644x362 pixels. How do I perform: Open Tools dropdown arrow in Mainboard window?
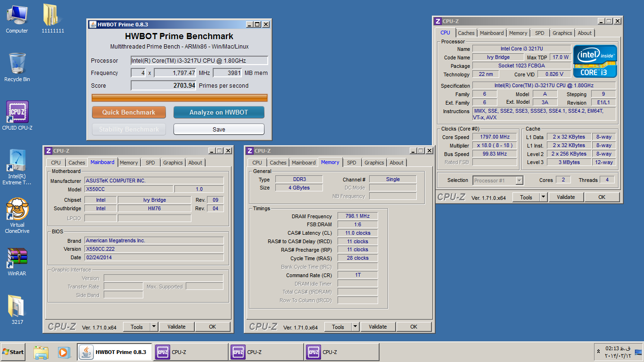point(154,327)
